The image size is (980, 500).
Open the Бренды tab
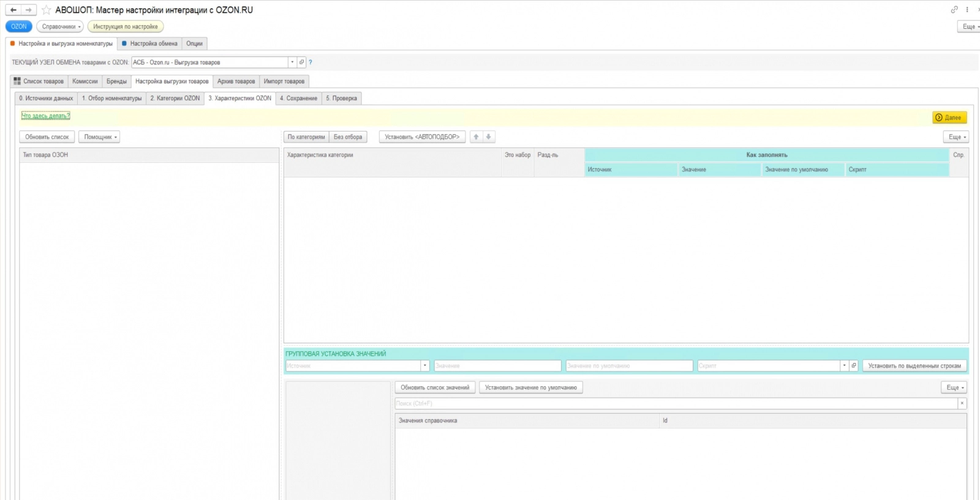pyautogui.click(x=116, y=81)
